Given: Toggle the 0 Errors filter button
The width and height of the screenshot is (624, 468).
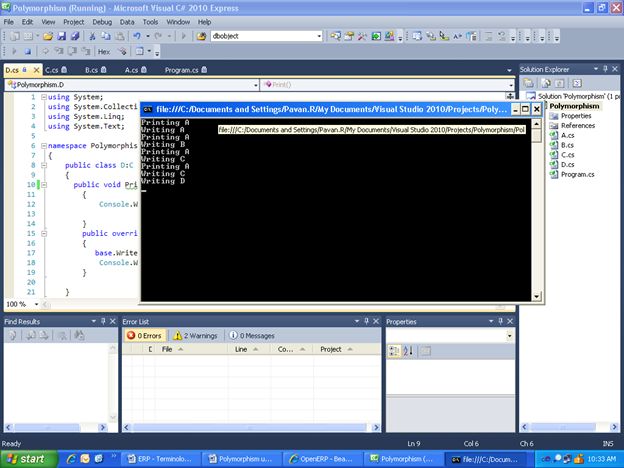Looking at the screenshot, I should 144,336.
